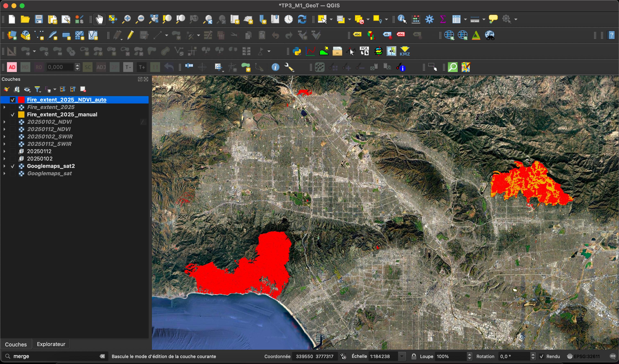Open the Processing Toolbox gear icon
This screenshot has width=619, height=364.
pyautogui.click(x=429, y=19)
